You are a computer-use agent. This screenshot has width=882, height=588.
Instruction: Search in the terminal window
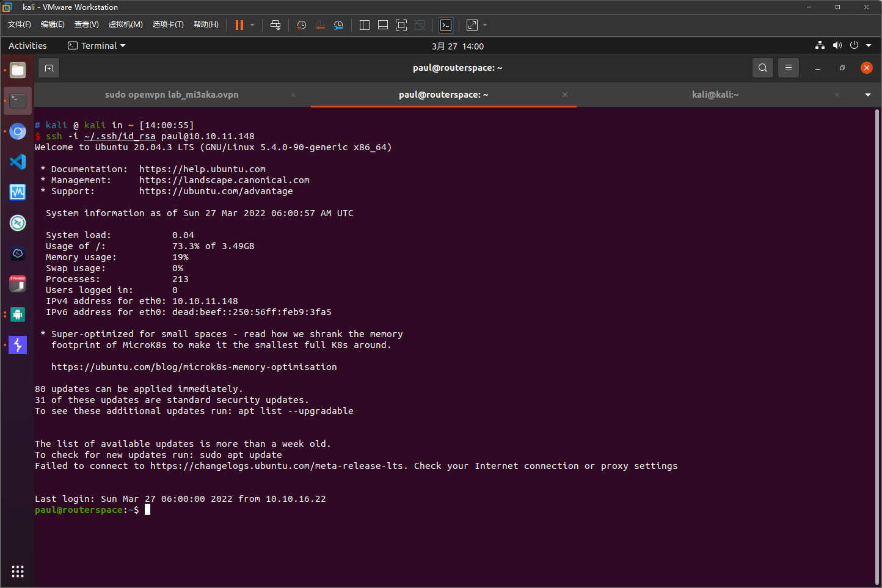pos(763,68)
